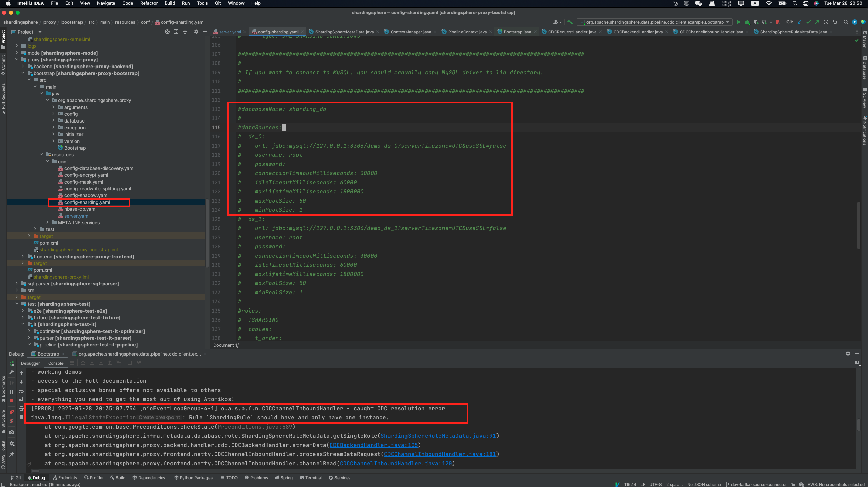Open CDCBackendHandler.java:105 from the stack trace

pyautogui.click(x=373, y=445)
